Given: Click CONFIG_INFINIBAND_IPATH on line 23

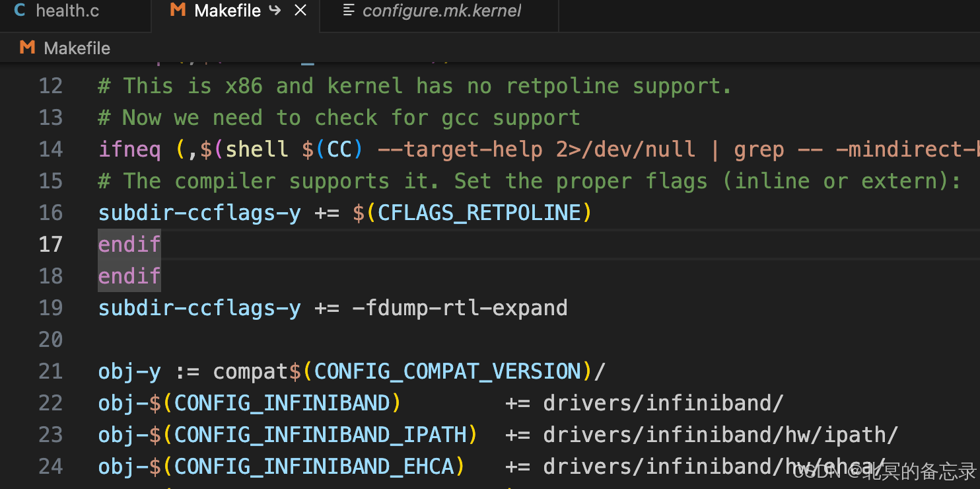Looking at the screenshot, I should (x=320, y=435).
